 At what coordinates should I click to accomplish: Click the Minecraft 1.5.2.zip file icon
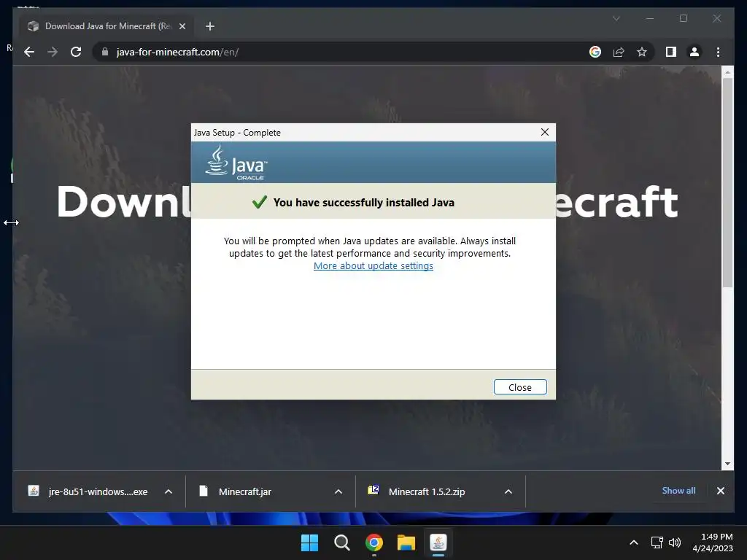(373, 490)
